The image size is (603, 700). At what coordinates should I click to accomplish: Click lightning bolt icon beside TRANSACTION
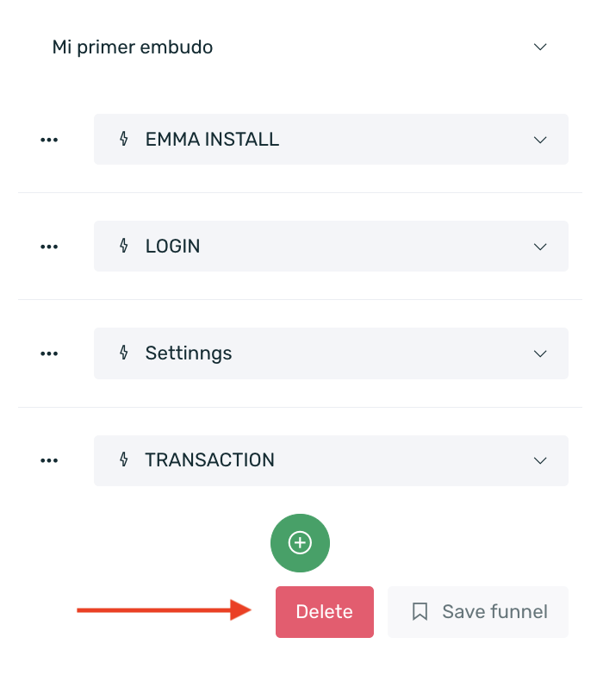pyautogui.click(x=124, y=460)
